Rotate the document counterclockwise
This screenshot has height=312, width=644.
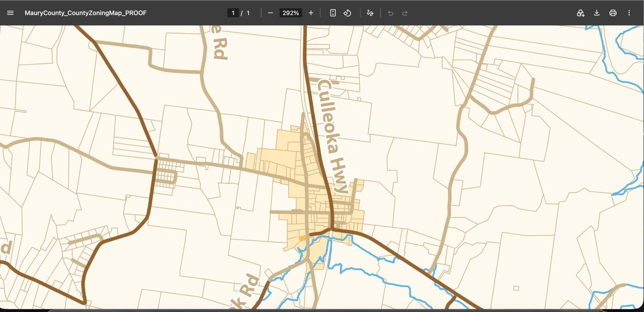coord(347,13)
